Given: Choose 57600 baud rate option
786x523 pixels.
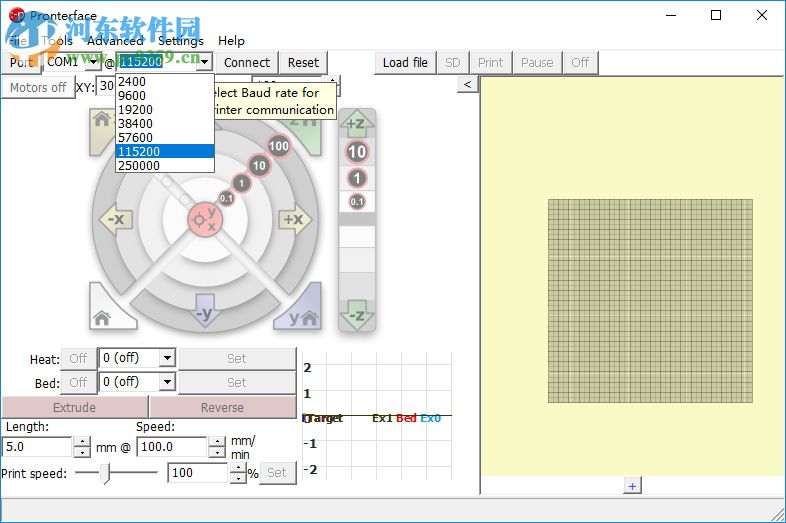Looking at the screenshot, I should coord(165,137).
